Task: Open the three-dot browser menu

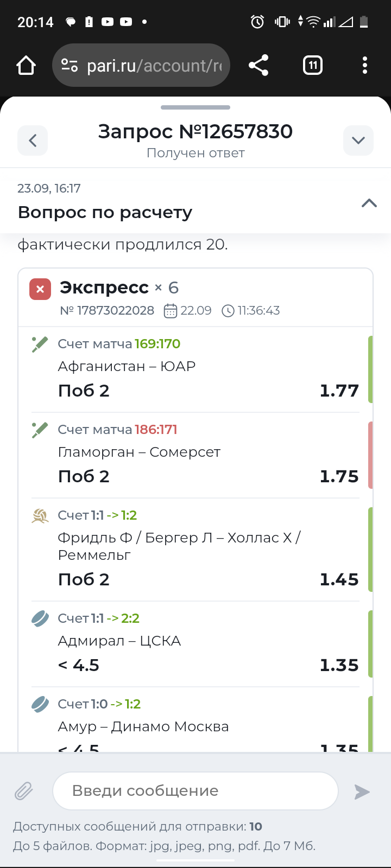Action: point(365,66)
